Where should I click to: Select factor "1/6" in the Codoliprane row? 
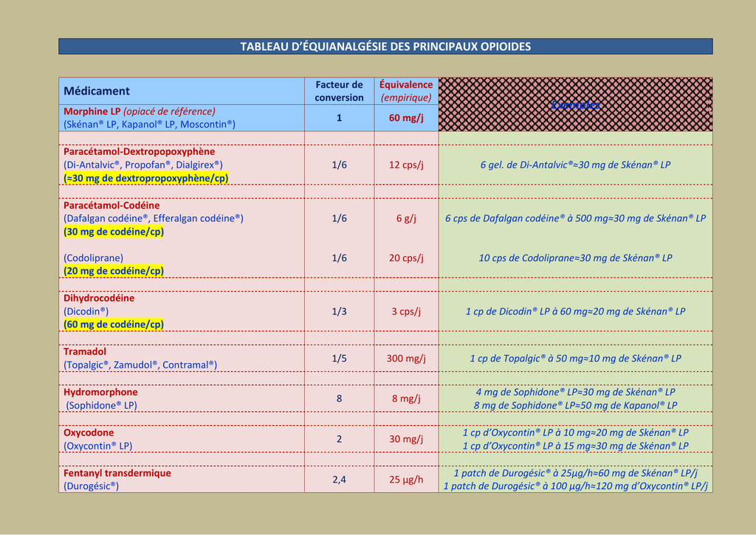tap(339, 258)
